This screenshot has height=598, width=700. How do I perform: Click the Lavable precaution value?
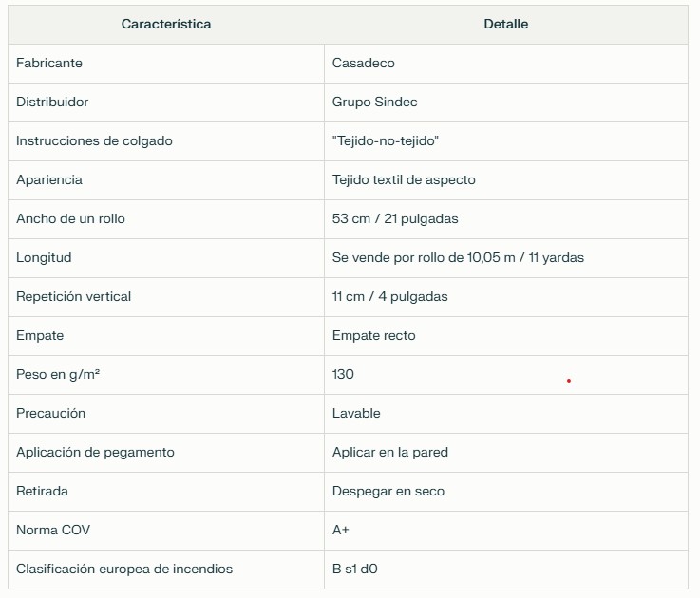[356, 413]
